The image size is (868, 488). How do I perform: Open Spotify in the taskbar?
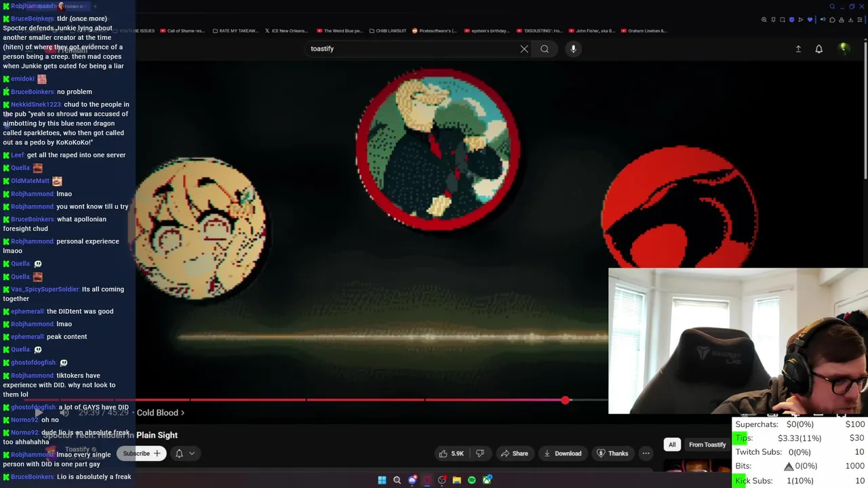(x=472, y=481)
